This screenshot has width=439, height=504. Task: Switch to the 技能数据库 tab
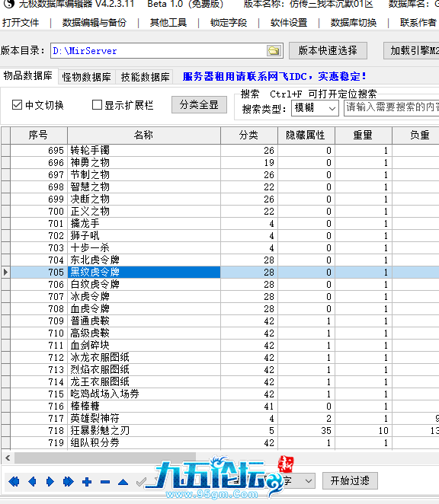click(x=145, y=77)
